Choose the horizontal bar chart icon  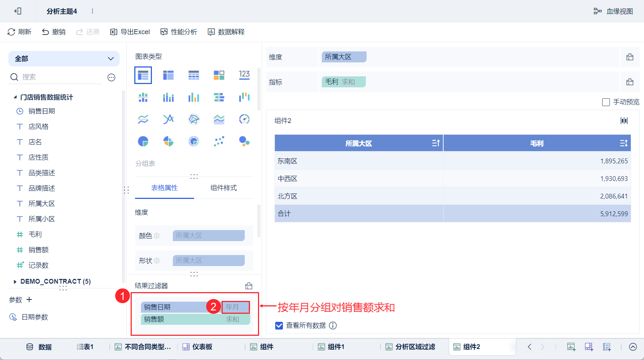(219, 97)
